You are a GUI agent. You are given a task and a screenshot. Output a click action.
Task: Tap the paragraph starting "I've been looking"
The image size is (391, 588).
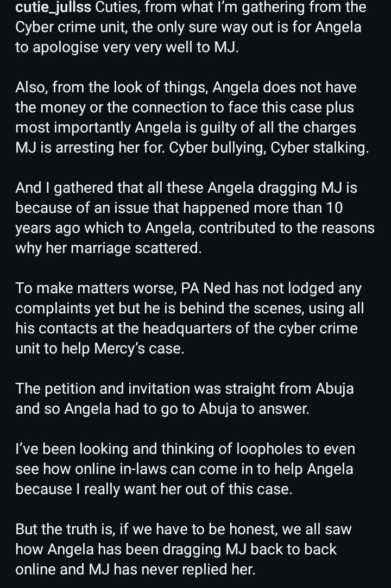tap(185, 449)
